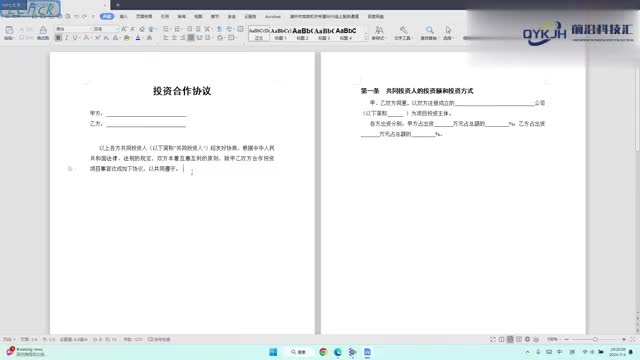Zoom in with the plus button
640x360 pixels.
pyautogui.click(x=624, y=339)
